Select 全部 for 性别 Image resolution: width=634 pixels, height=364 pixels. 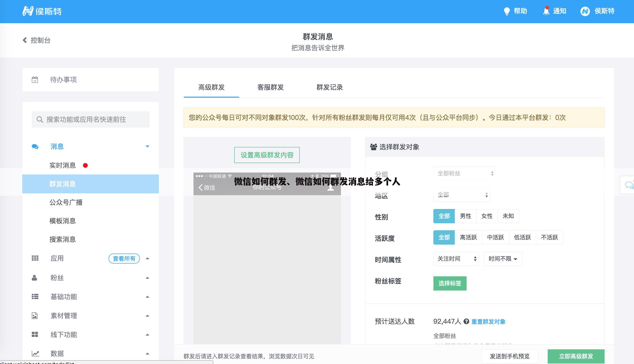pos(444,216)
